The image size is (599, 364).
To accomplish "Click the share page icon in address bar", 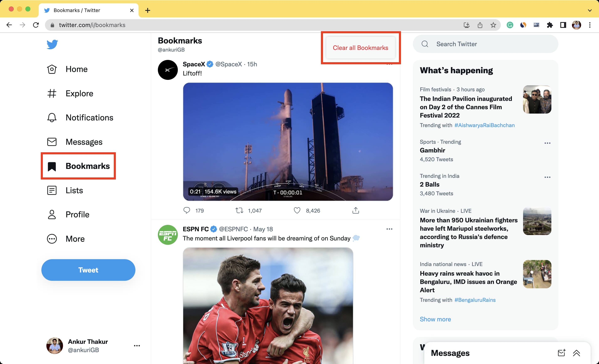I will point(480,25).
